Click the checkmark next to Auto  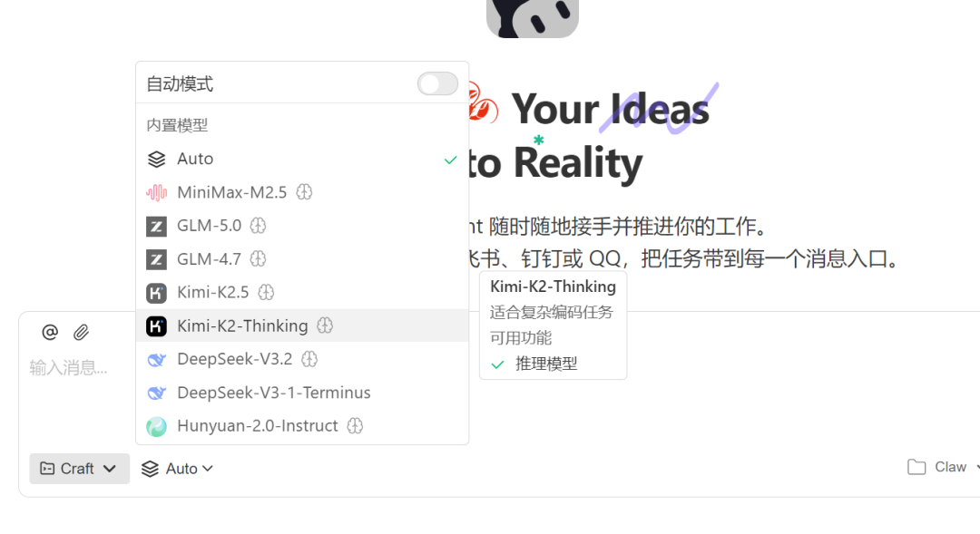[x=450, y=160]
